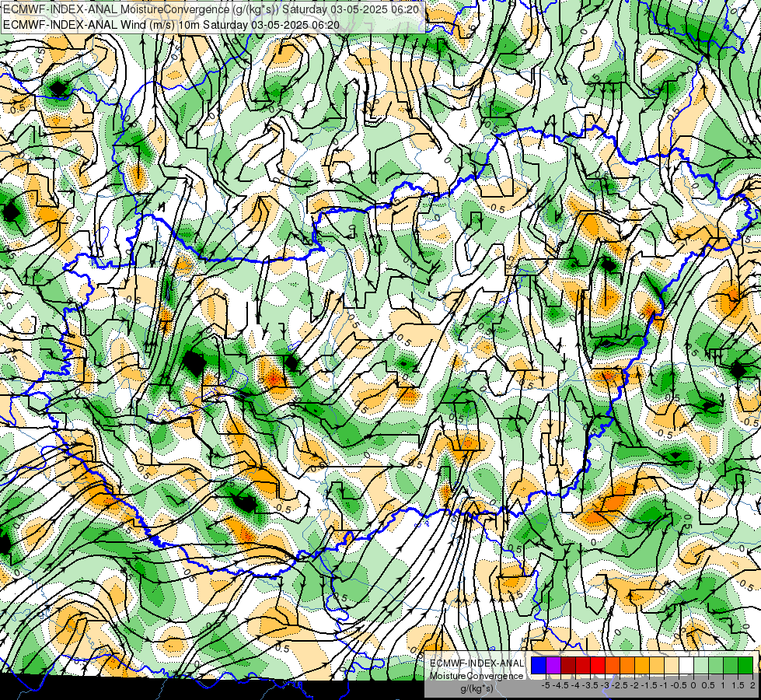Pick the medium green swatch between 1 and 1.5
The height and width of the screenshot is (700, 761).
coord(731,666)
